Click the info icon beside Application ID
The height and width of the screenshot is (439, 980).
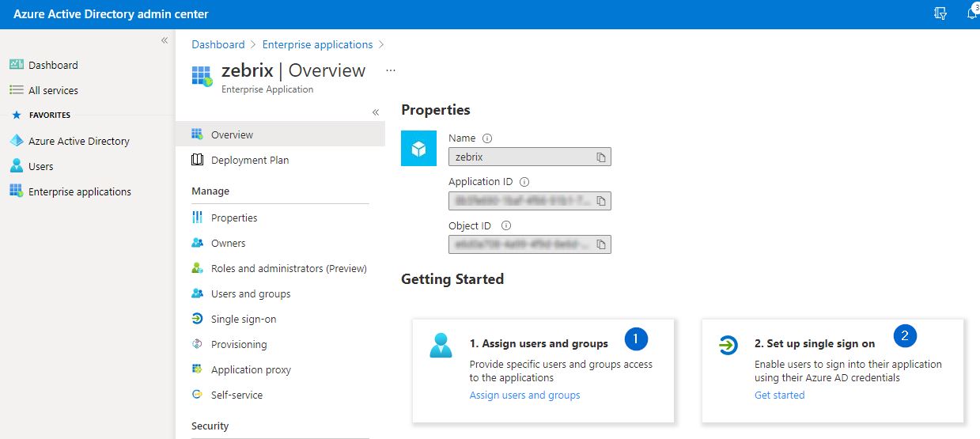524,182
